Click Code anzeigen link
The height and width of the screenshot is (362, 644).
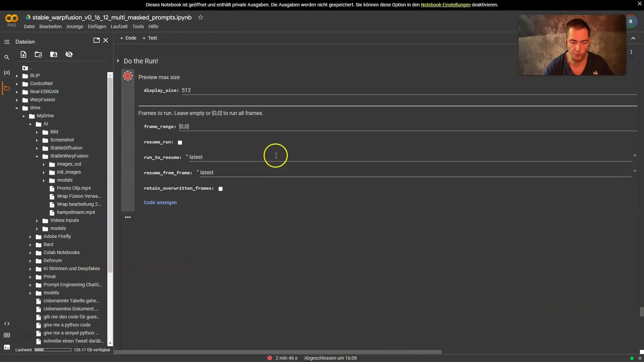[x=160, y=202]
